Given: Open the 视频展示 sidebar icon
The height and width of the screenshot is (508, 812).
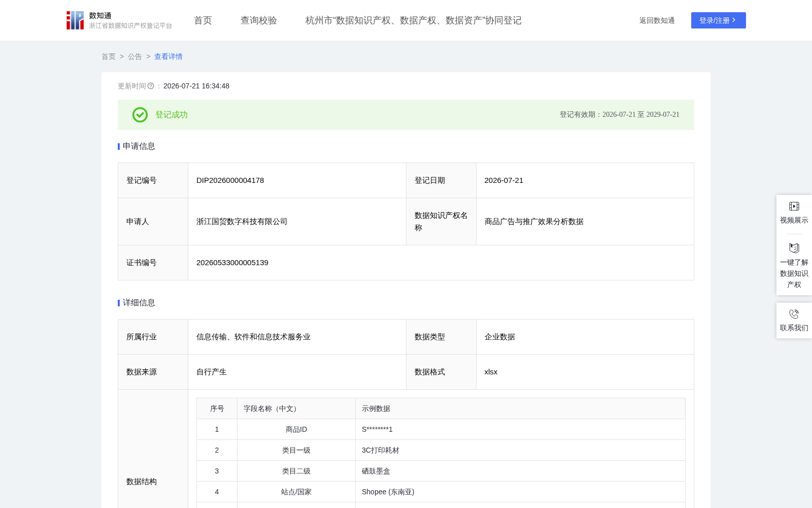Looking at the screenshot, I should pos(794,206).
